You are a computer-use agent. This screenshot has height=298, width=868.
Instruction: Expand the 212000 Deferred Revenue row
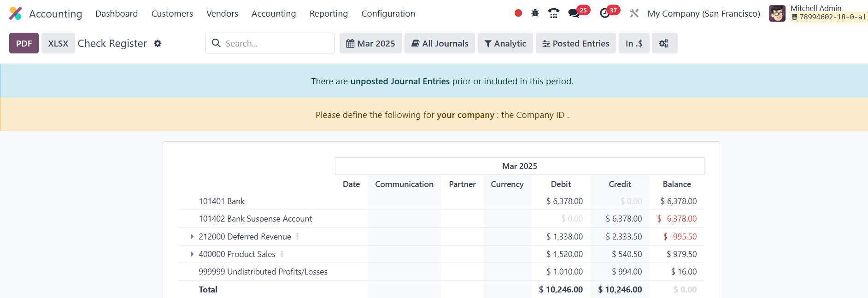[x=192, y=237]
